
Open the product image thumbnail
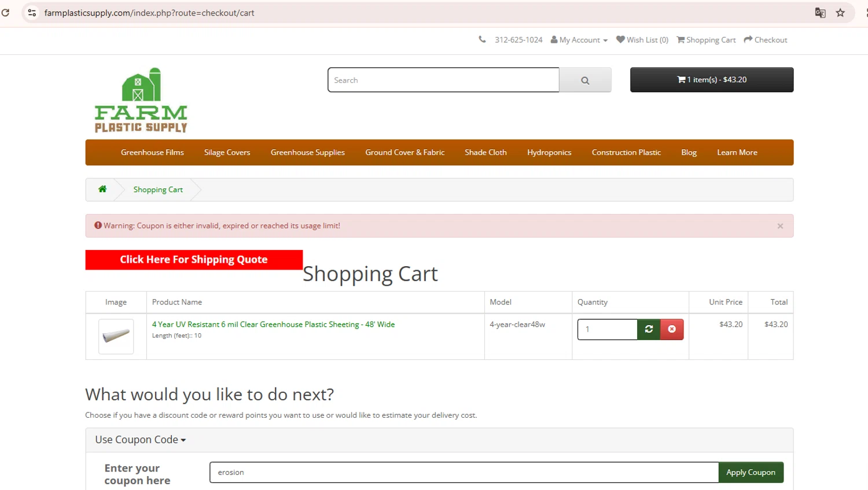116,336
